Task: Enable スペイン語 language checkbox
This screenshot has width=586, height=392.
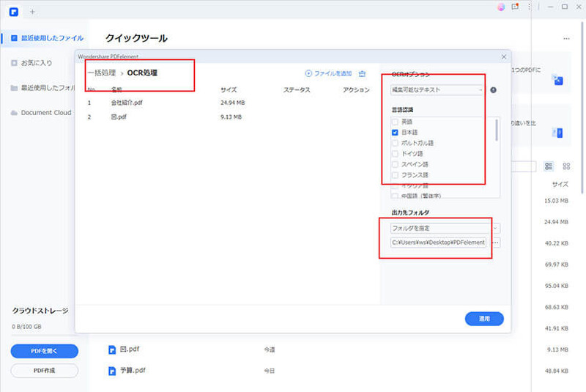Action: (x=395, y=164)
